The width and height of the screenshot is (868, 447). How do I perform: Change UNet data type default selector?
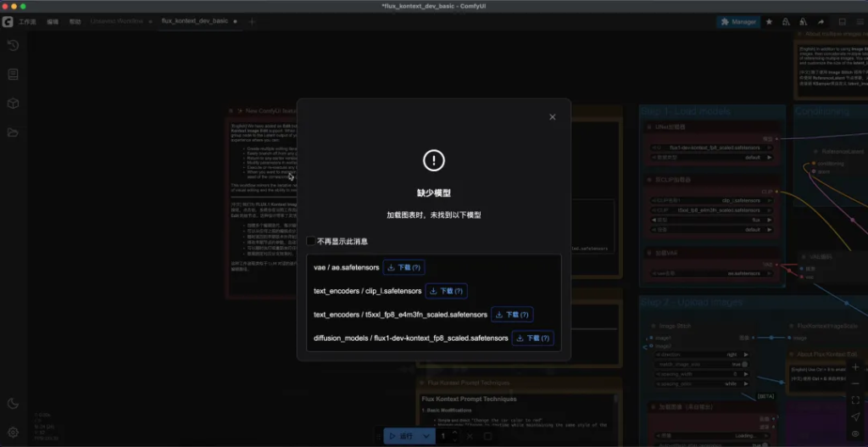(x=712, y=157)
